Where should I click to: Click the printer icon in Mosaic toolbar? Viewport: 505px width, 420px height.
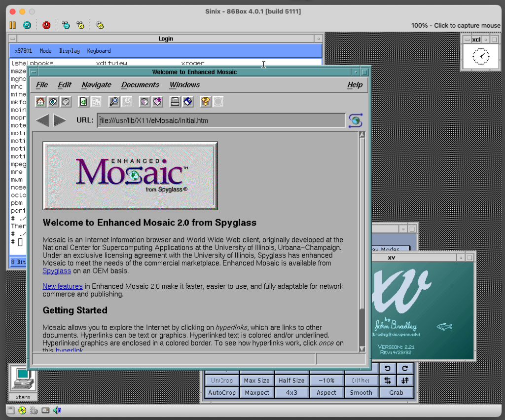[175, 102]
